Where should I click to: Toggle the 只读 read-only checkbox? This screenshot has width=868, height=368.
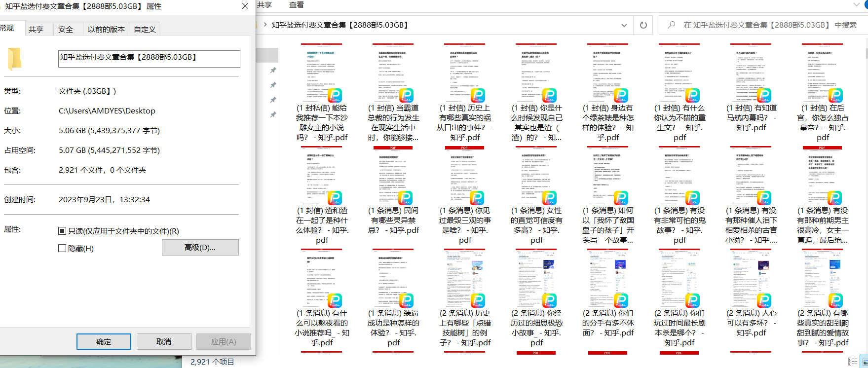click(62, 231)
